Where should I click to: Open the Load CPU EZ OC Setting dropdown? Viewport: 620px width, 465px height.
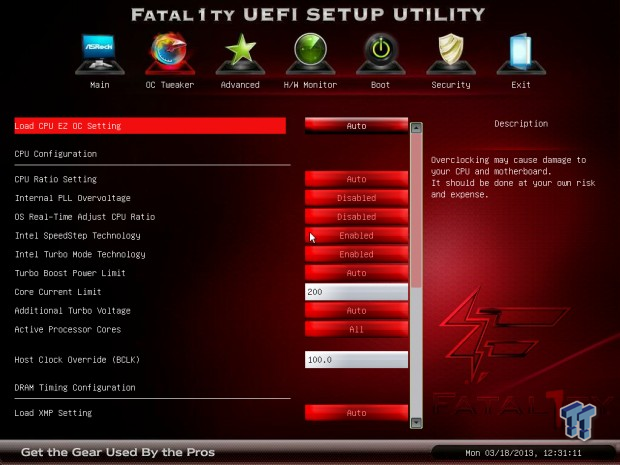[x=356, y=126]
